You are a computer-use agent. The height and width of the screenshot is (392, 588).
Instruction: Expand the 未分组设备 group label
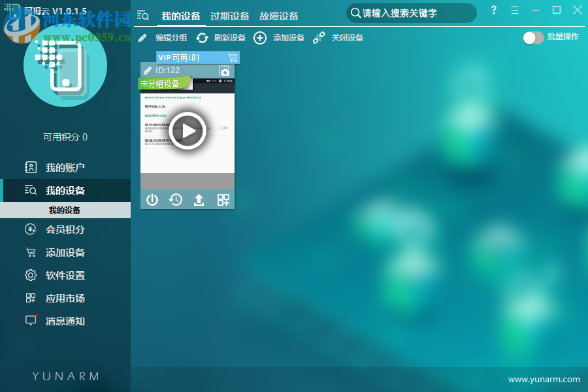click(x=159, y=83)
